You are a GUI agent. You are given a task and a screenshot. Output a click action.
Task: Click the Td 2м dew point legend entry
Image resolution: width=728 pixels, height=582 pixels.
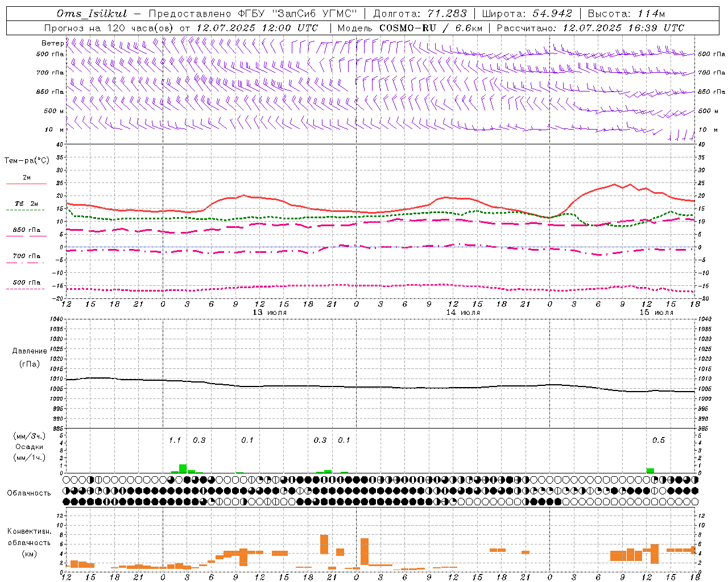(26, 203)
